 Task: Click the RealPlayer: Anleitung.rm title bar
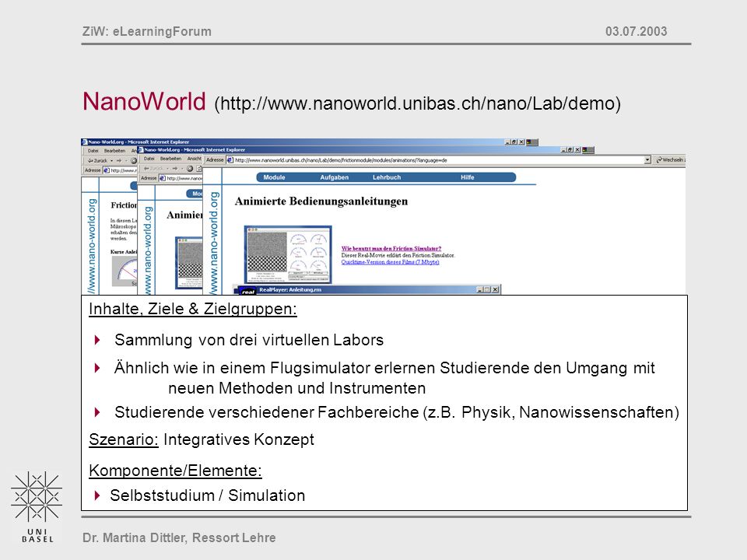[x=366, y=289]
